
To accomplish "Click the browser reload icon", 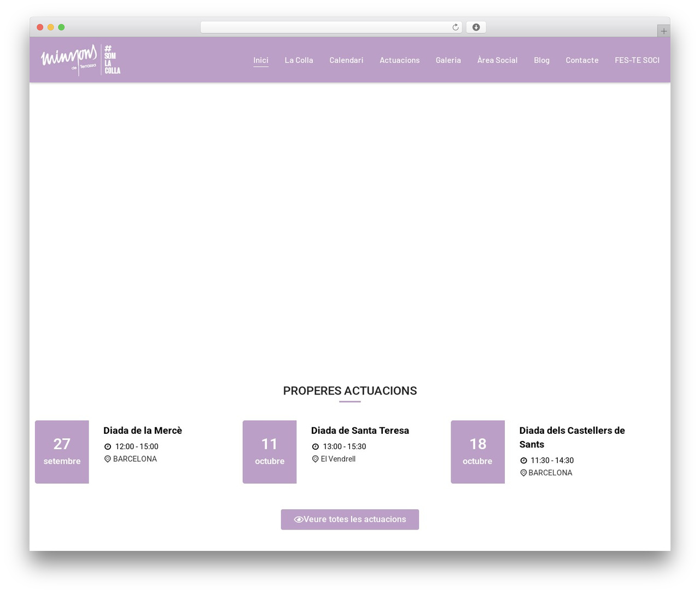I will (x=456, y=27).
